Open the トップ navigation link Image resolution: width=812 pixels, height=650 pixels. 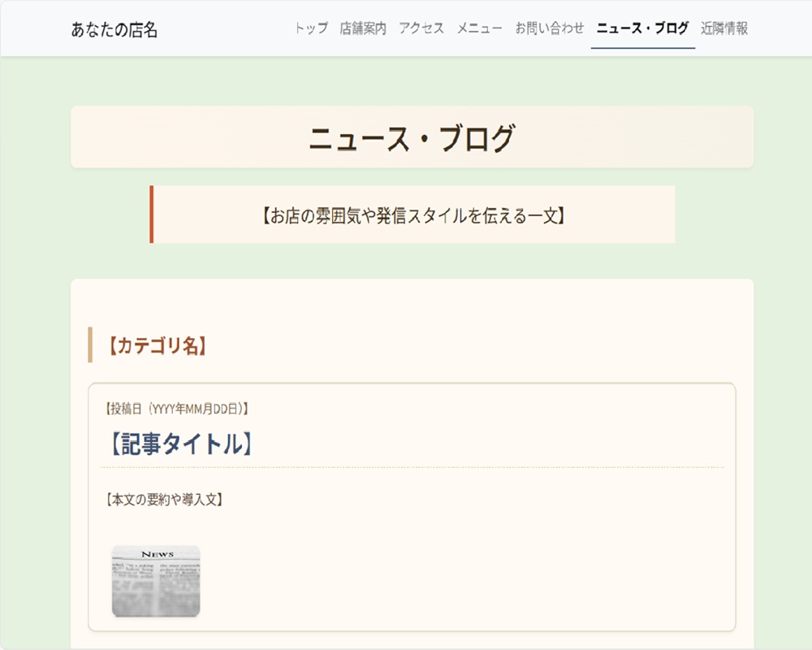tap(309, 28)
